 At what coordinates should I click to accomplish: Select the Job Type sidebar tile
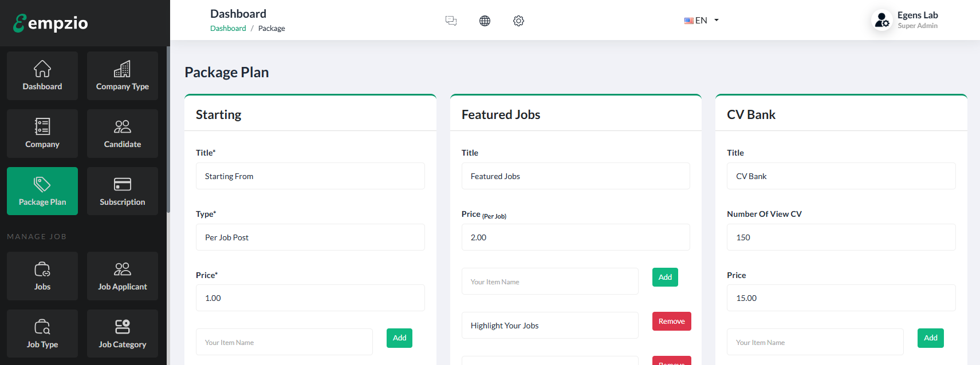pos(42,334)
